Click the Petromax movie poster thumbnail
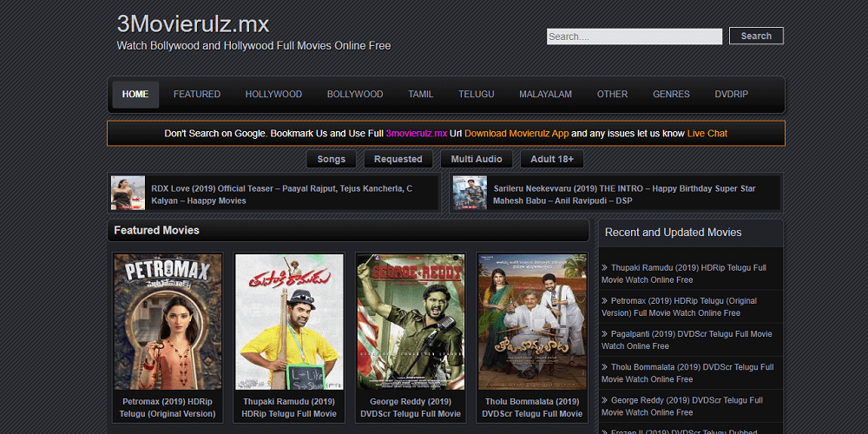 coord(168,321)
